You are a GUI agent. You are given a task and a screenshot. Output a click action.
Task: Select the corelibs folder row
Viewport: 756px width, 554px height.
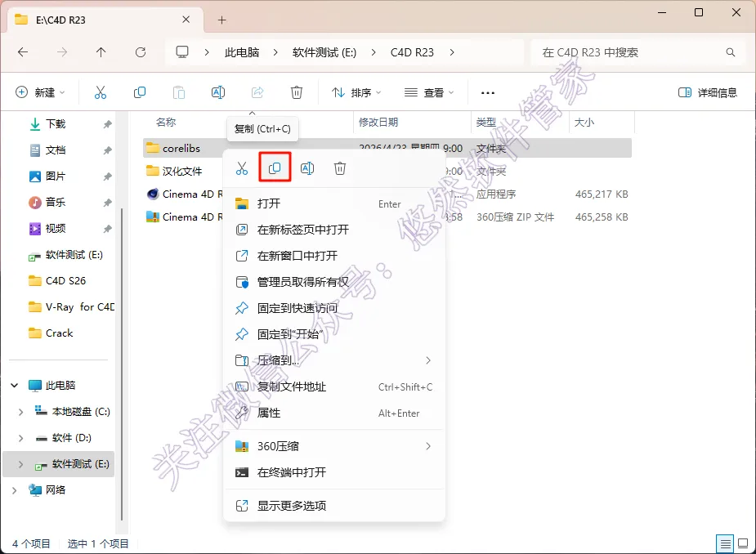click(x=387, y=148)
